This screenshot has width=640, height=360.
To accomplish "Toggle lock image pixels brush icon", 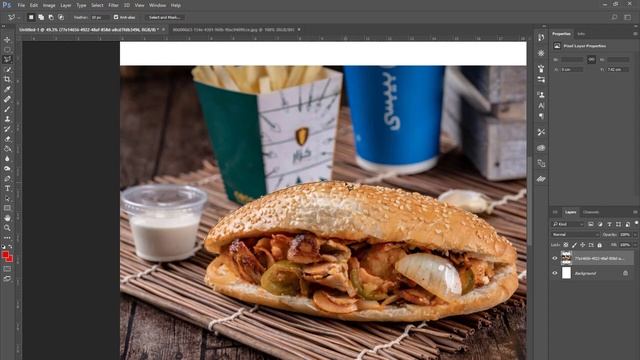I will pyautogui.click(x=574, y=245).
